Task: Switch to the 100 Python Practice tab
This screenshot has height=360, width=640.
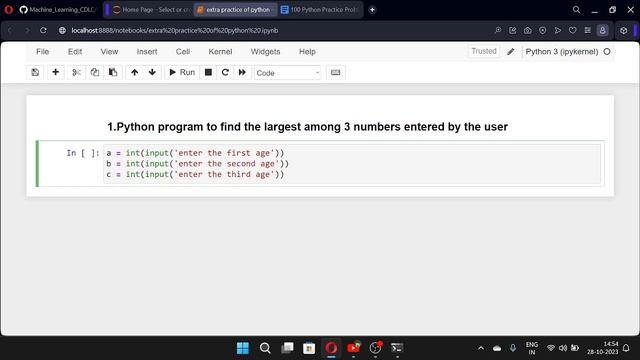Action: [321, 10]
